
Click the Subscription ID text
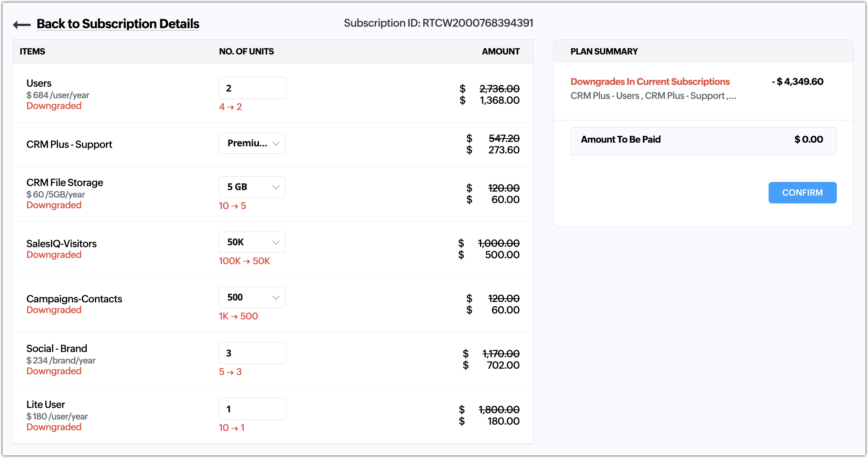[x=438, y=23]
